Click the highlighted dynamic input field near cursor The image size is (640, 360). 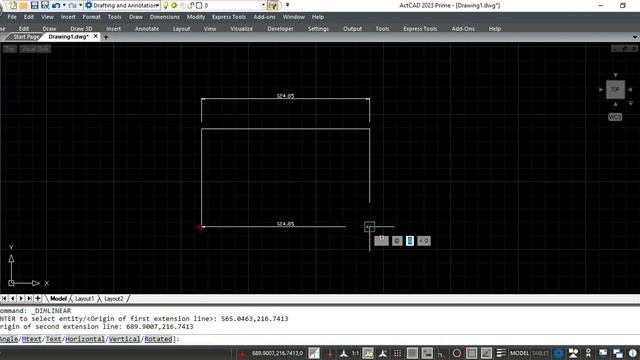(x=410, y=241)
